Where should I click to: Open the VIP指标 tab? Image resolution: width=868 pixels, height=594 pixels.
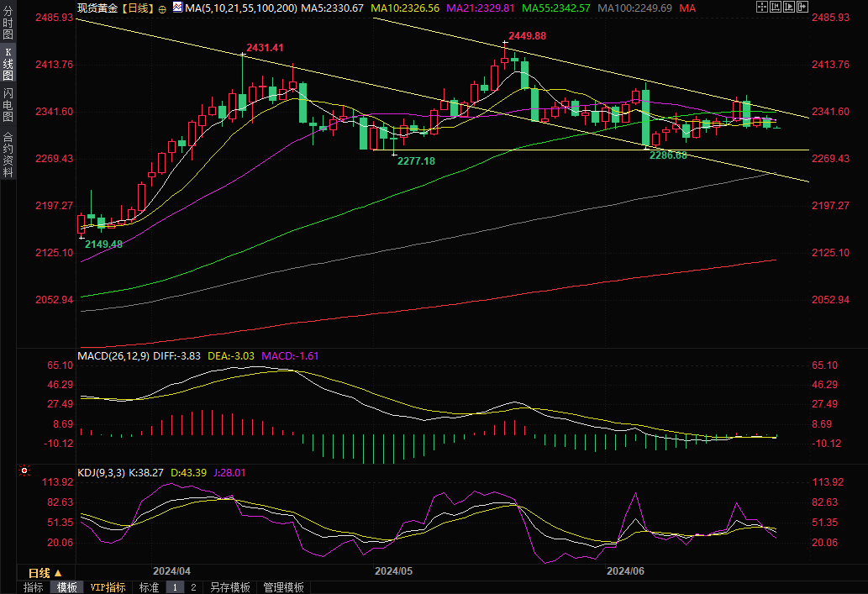click(x=108, y=587)
